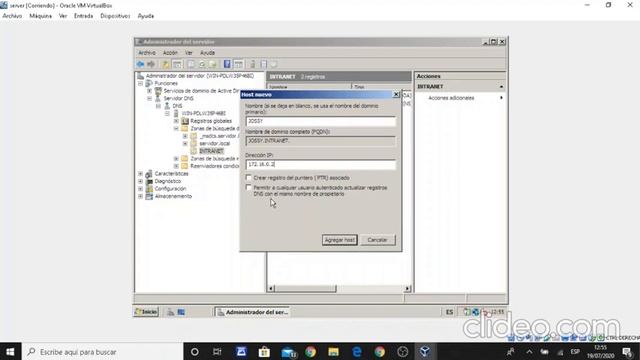Enable Crear registro del puntero (PTR) checkbox

coord(249,178)
